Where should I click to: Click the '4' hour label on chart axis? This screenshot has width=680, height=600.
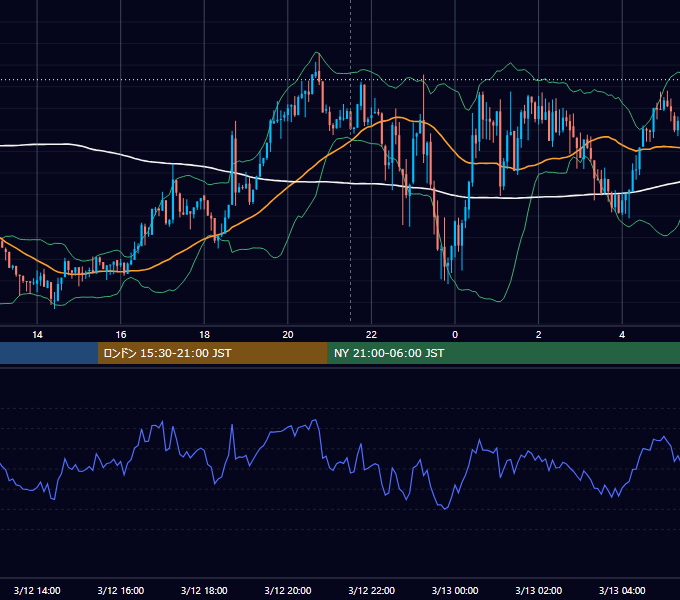622,335
